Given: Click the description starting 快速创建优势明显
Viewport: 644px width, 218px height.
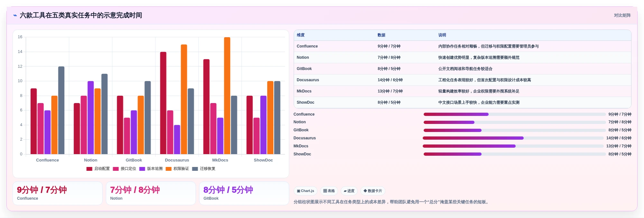Looking at the screenshot, I should (479, 57).
